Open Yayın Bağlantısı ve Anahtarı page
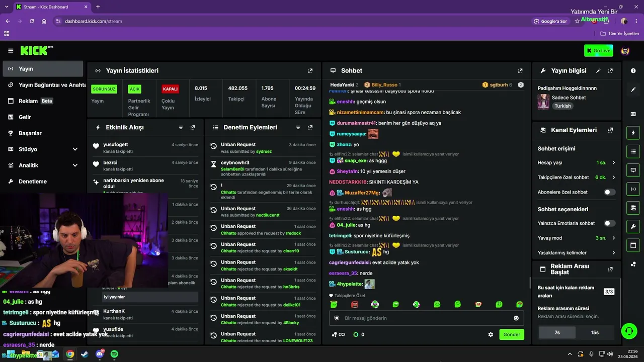 point(43,85)
